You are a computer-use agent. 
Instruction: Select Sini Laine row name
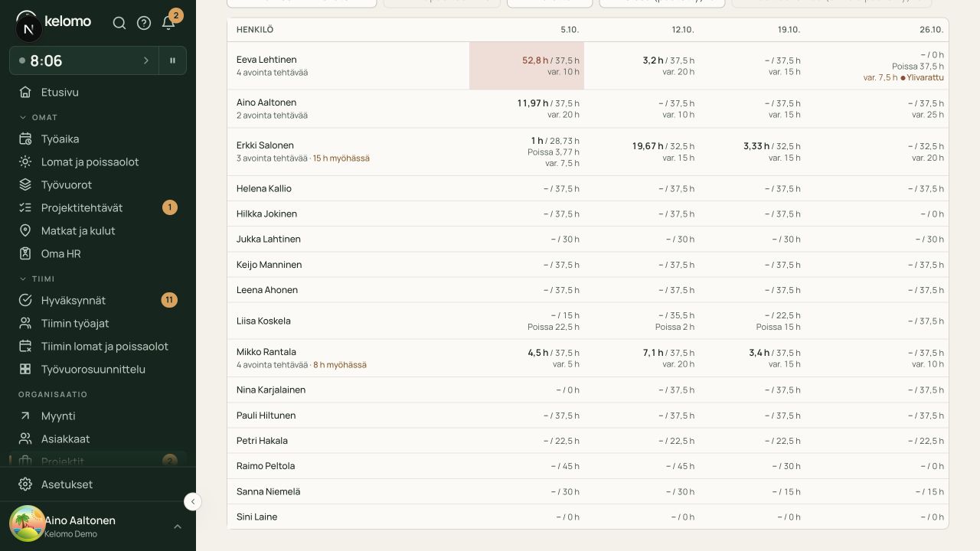point(256,517)
